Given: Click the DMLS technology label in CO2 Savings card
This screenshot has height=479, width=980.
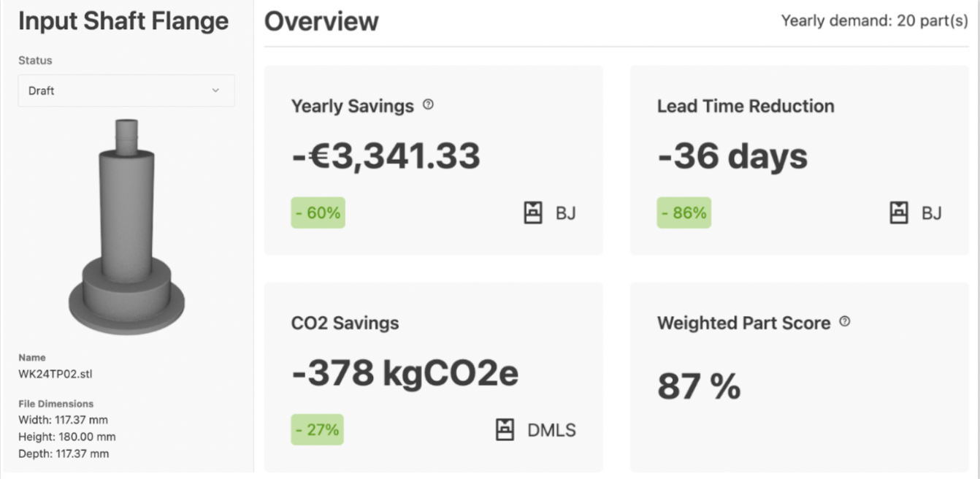Looking at the screenshot, I should 551,431.
